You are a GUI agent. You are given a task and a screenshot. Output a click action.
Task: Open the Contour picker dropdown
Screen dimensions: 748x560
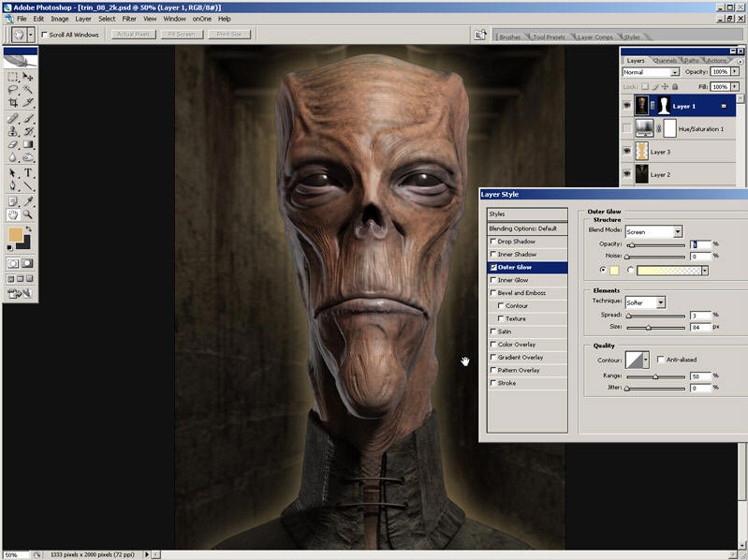click(646, 361)
